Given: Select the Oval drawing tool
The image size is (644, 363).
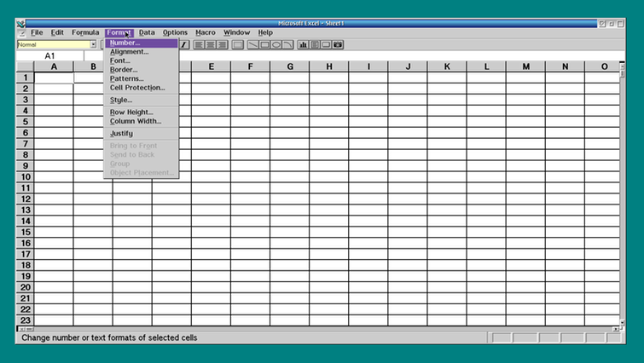Looking at the screenshot, I should click(x=276, y=44).
